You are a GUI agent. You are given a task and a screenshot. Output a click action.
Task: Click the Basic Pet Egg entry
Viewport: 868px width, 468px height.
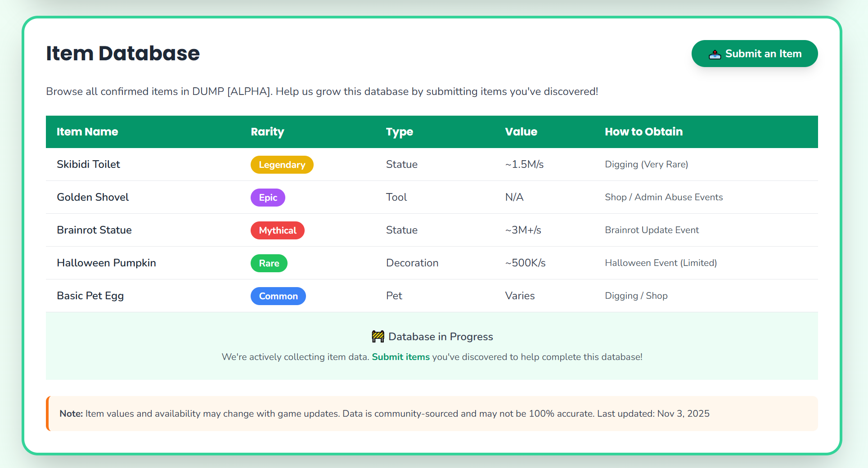[x=90, y=296]
